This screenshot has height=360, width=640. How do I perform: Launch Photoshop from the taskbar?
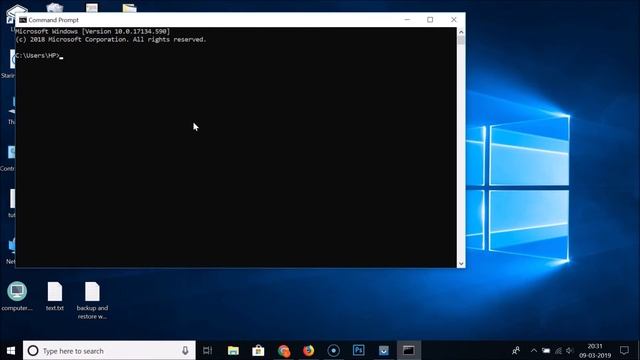point(358,351)
